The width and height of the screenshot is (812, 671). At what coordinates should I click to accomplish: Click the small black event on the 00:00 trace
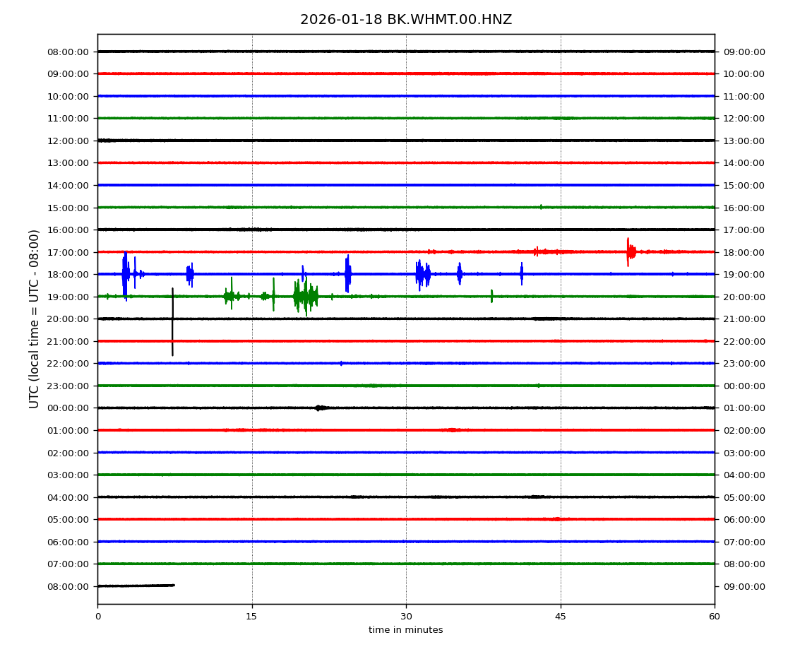[x=319, y=408]
